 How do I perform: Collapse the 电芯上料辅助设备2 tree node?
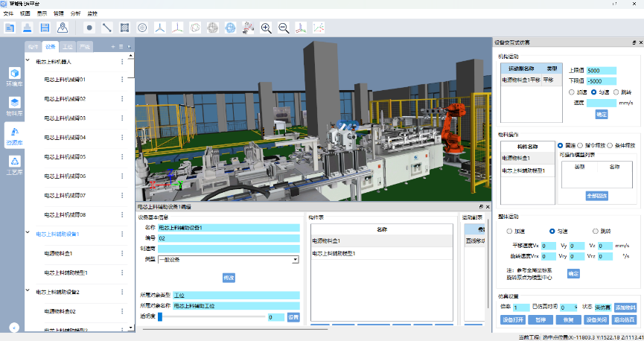[28, 290]
